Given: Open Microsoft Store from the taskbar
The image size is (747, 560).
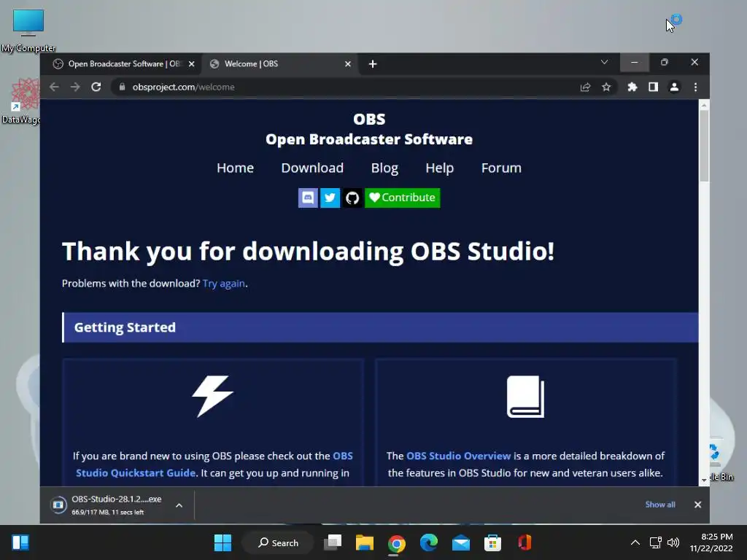Looking at the screenshot, I should [x=492, y=542].
